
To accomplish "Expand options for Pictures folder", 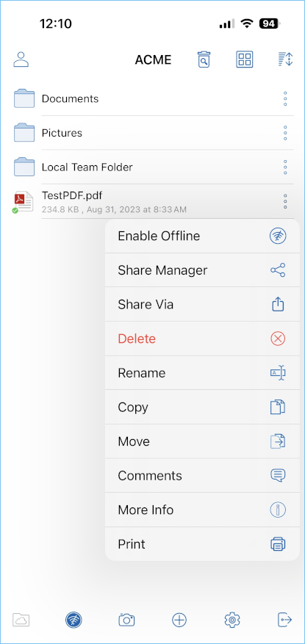I will tap(285, 133).
